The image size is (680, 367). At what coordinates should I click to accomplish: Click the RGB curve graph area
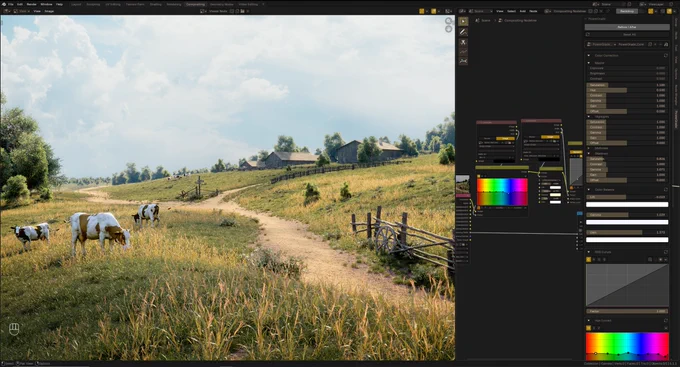click(627, 285)
